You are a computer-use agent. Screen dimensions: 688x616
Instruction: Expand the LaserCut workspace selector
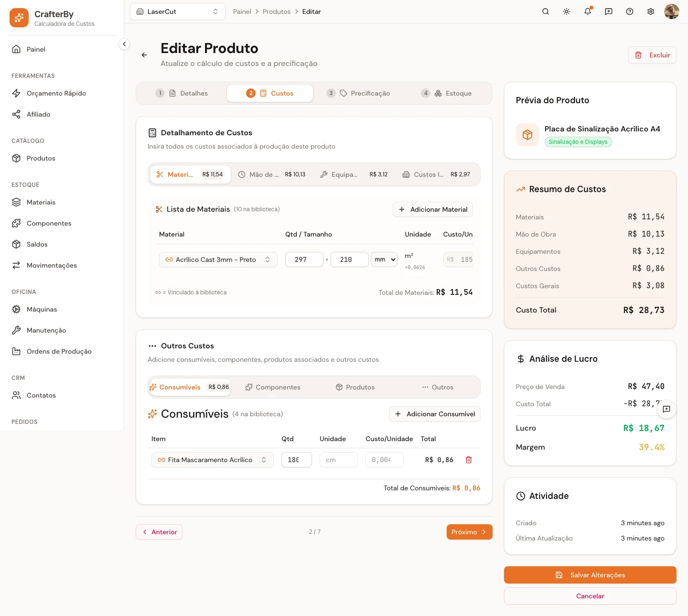[x=178, y=11]
